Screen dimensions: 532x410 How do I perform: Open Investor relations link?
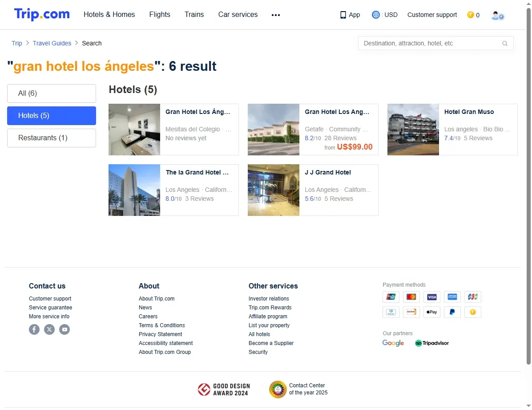pos(269,299)
